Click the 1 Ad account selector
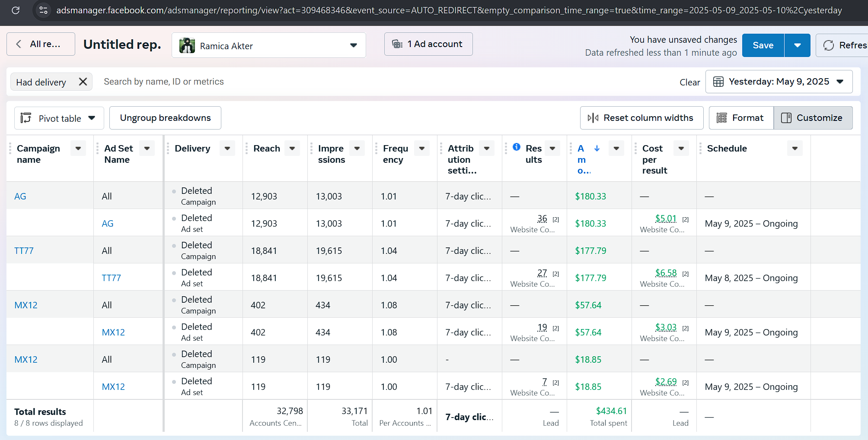This screenshot has width=868, height=440. coord(428,44)
